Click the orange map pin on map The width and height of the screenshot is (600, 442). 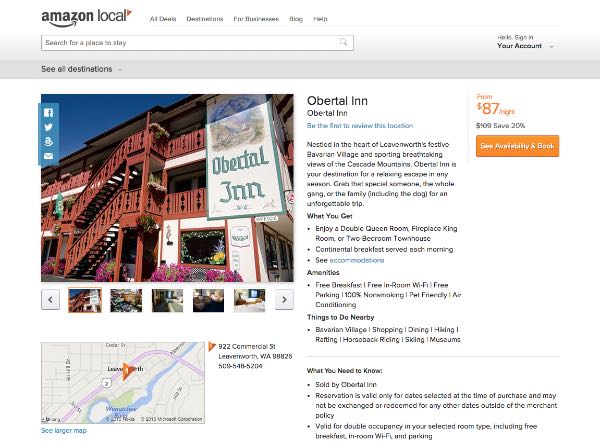(128, 369)
